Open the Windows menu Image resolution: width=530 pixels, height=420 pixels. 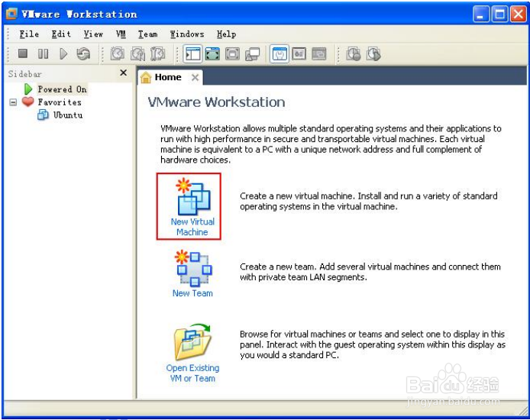(187, 34)
